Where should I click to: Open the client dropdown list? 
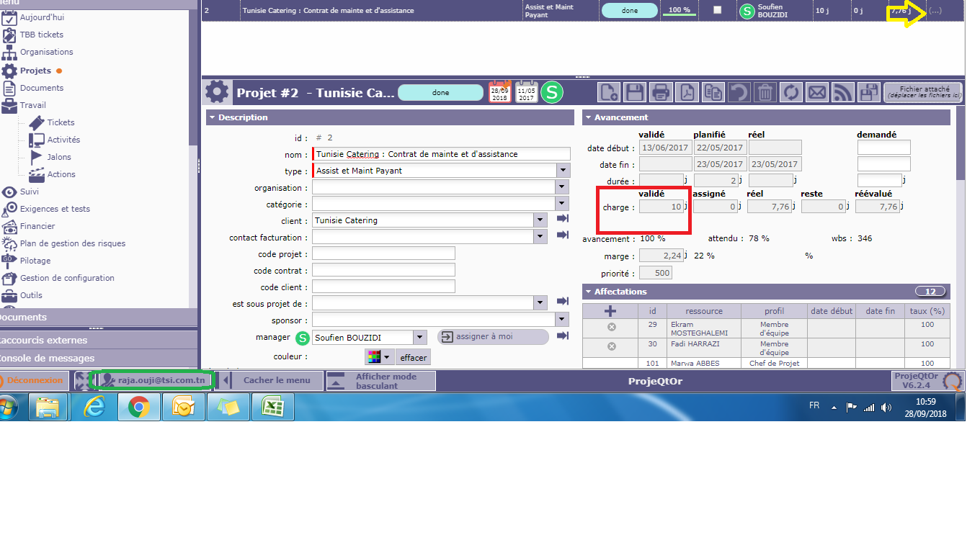tap(540, 220)
